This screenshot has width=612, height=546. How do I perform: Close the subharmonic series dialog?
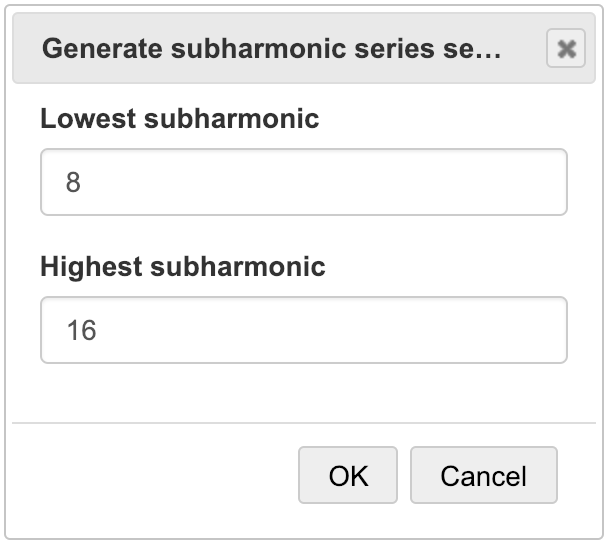coord(566,49)
